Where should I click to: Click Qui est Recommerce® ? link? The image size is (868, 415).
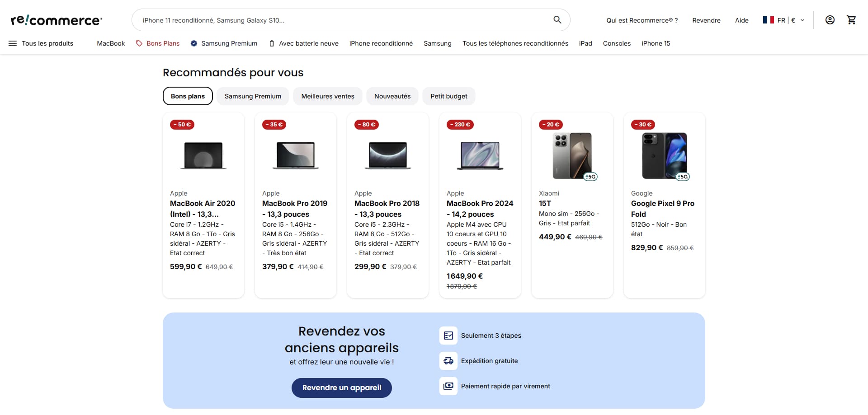coord(642,20)
